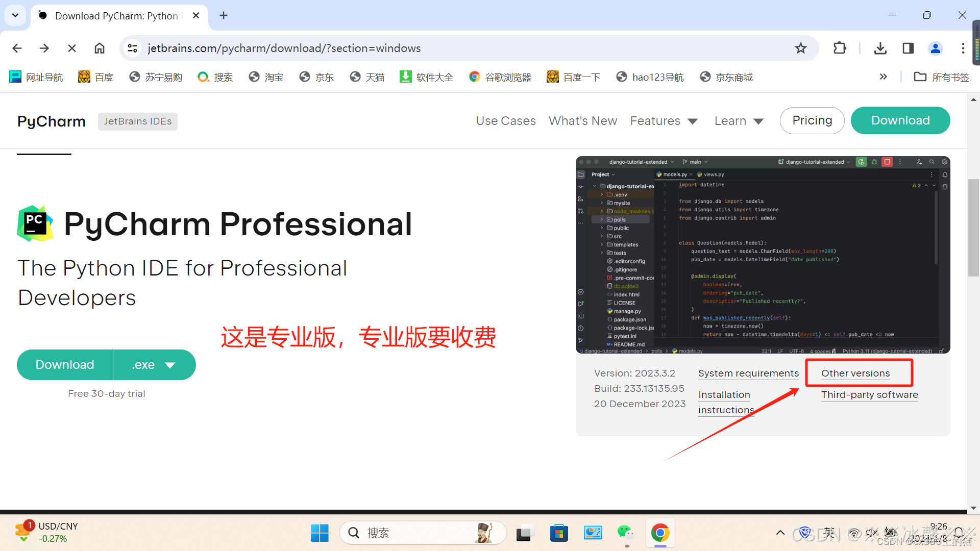Click the site information icon in address bar

click(133, 48)
